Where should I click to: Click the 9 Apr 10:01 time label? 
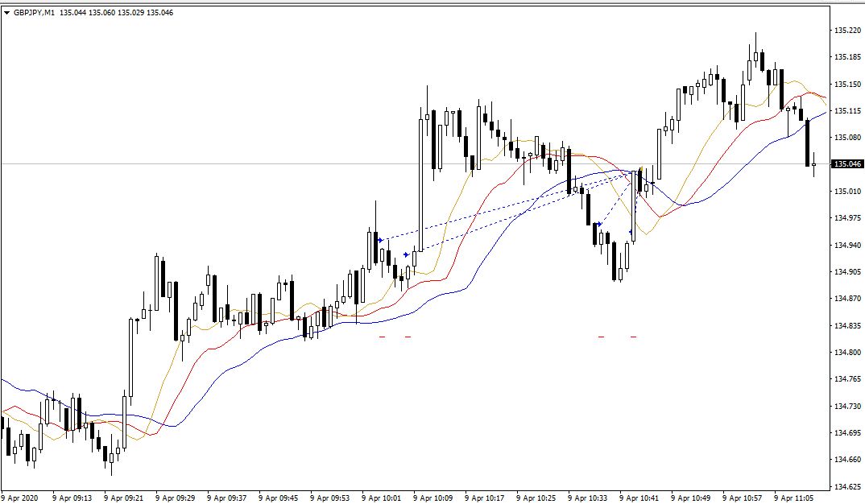[x=382, y=498]
